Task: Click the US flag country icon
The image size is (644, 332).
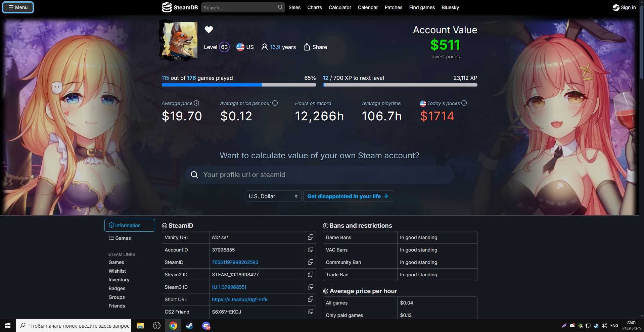Action: click(240, 47)
